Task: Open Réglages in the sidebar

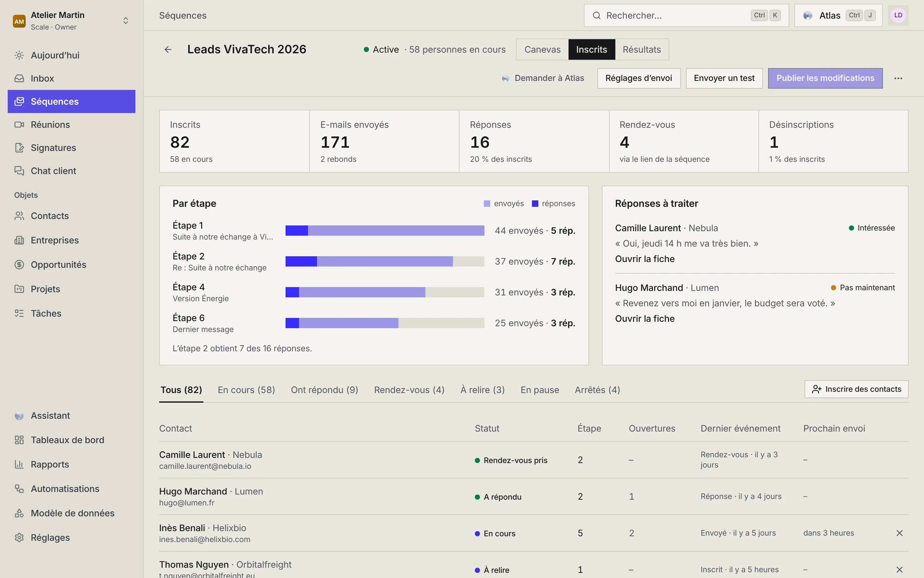Action: coord(72,538)
